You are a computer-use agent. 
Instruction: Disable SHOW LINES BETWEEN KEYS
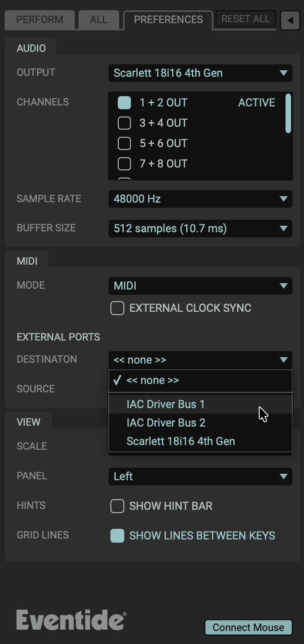tap(117, 536)
